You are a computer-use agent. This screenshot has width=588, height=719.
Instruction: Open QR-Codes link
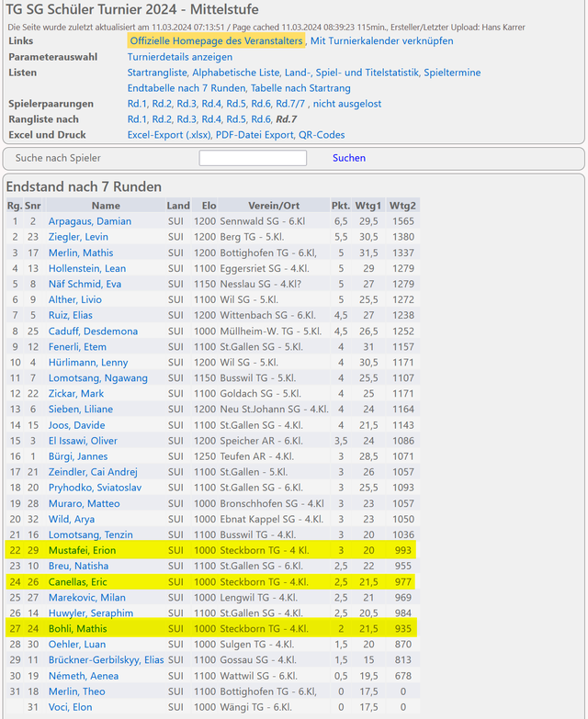coord(322,135)
